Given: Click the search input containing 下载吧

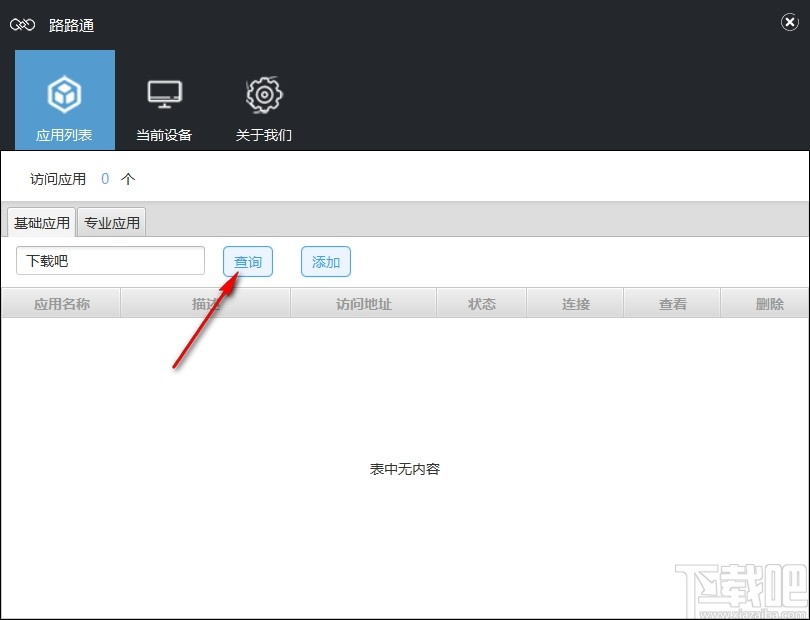Looking at the screenshot, I should pos(110,260).
